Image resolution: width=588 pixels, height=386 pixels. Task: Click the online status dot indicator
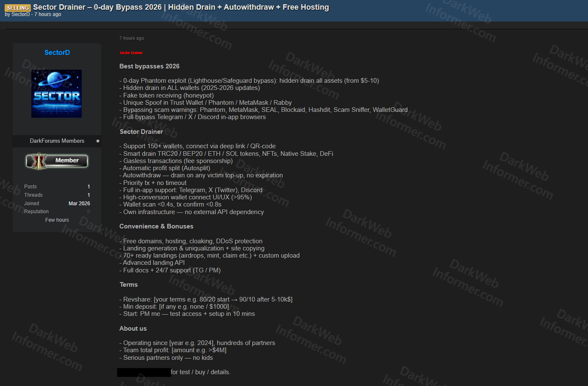coord(98,141)
